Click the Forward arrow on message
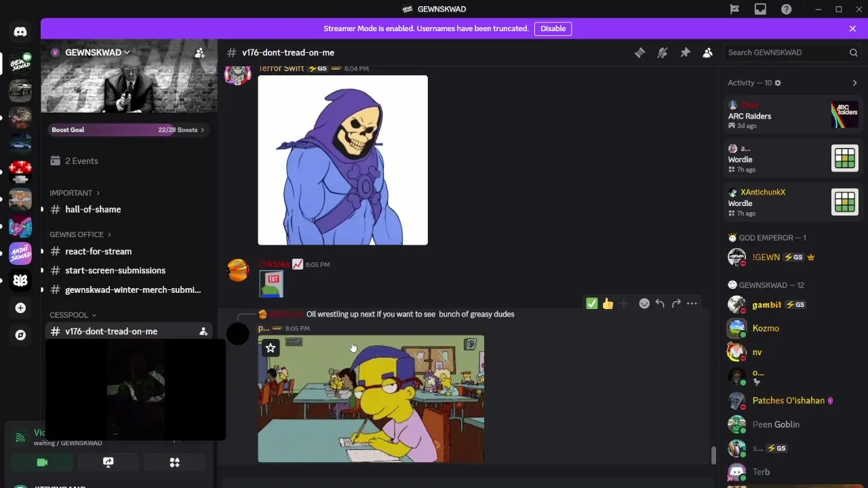868x488 pixels. [x=676, y=304]
